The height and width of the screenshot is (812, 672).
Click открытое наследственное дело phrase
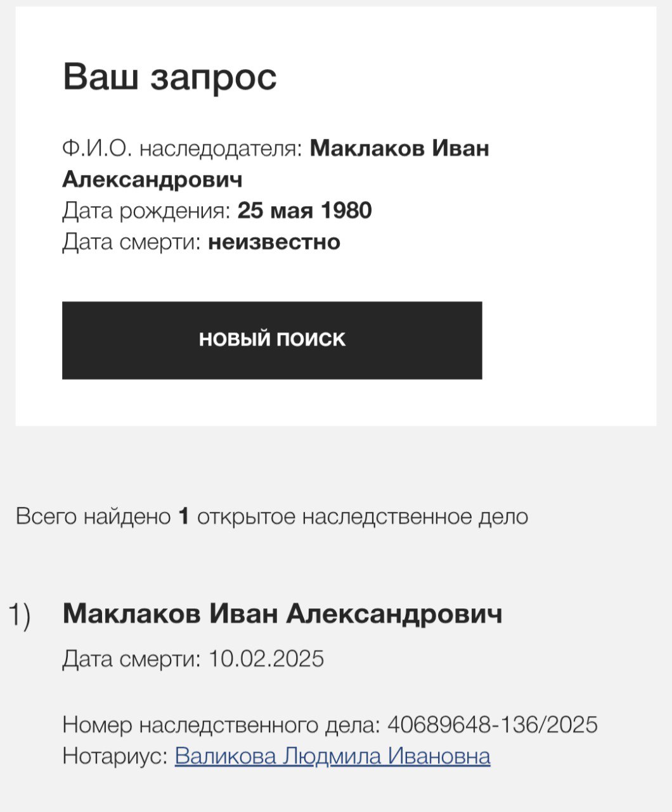point(362,516)
